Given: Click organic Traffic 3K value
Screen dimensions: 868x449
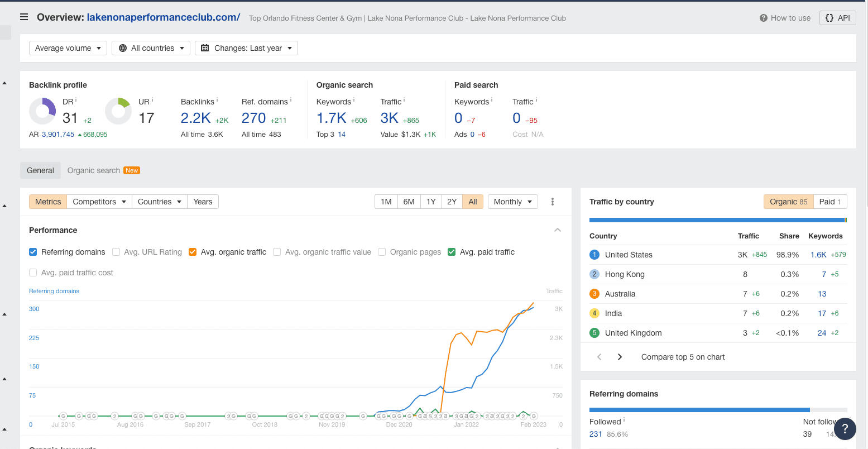Looking at the screenshot, I should [390, 118].
